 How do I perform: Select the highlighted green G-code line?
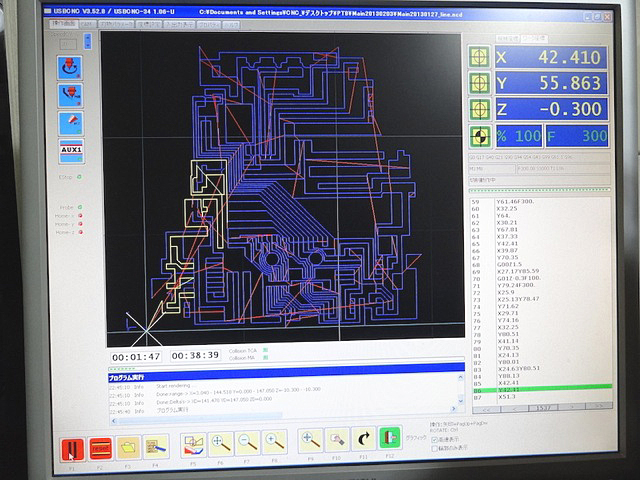540,389
